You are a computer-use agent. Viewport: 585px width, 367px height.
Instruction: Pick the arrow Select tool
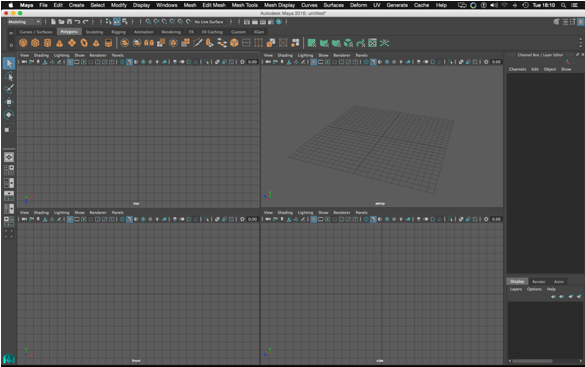(9, 63)
